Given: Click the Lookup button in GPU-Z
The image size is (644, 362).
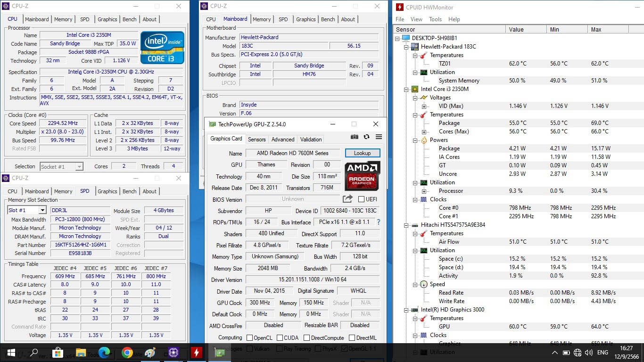Looking at the screenshot, I should click(363, 153).
